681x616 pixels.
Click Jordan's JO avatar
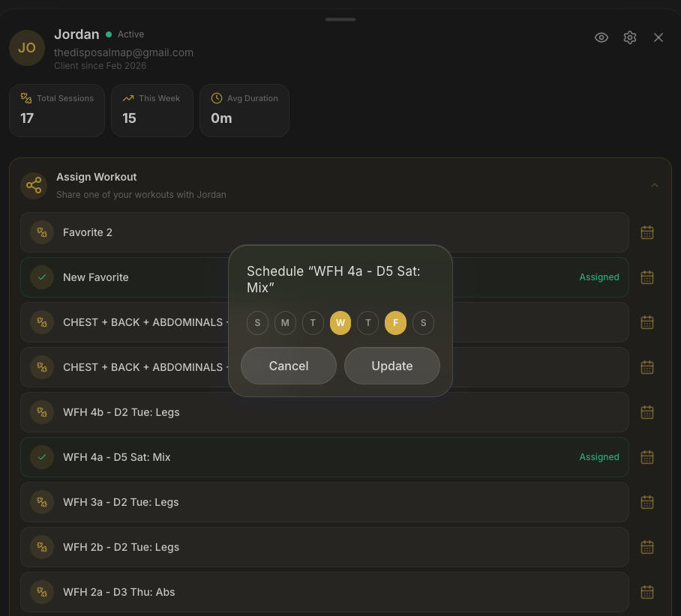[x=27, y=48]
